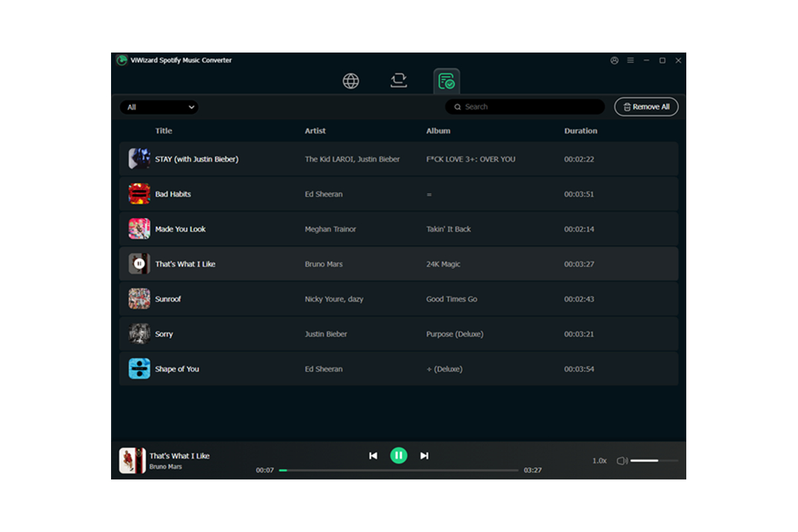The height and width of the screenshot is (532, 798).
Task: Open the hamburger menu in title bar
Action: coord(630,61)
